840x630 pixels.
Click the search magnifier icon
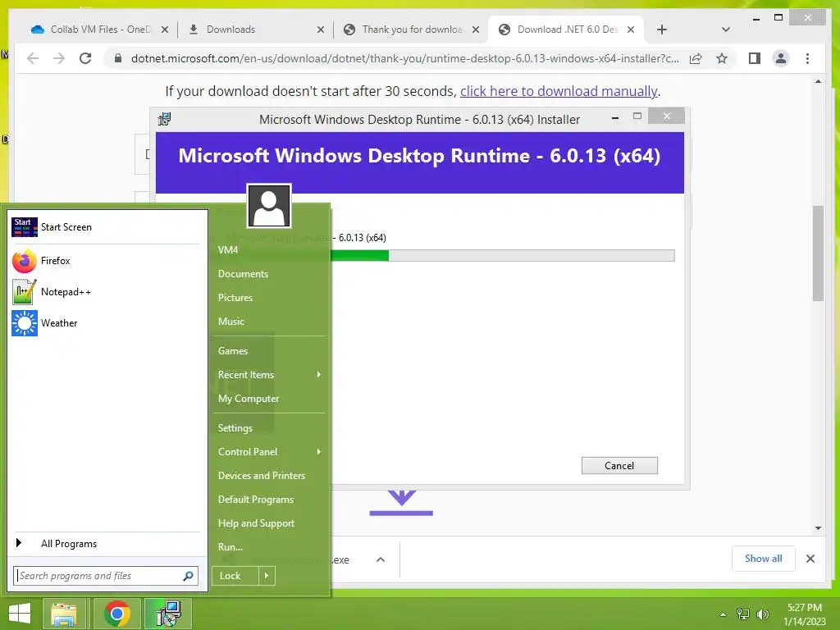point(188,576)
